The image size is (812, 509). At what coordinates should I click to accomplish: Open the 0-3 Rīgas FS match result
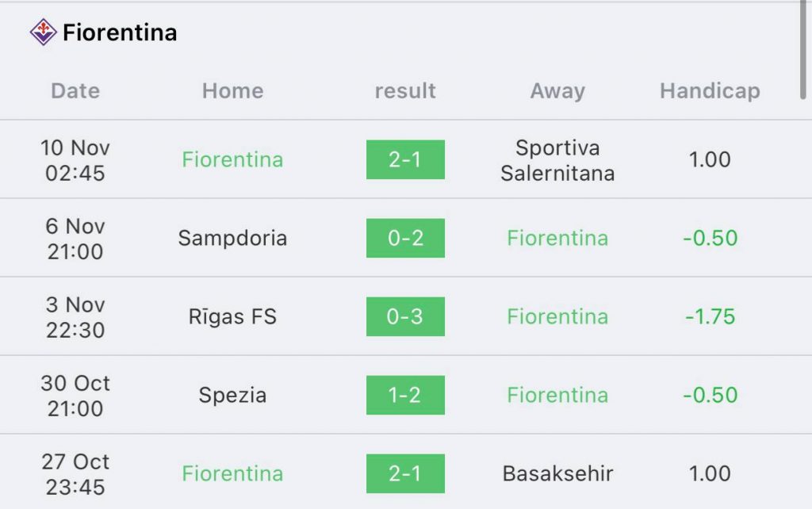405,316
